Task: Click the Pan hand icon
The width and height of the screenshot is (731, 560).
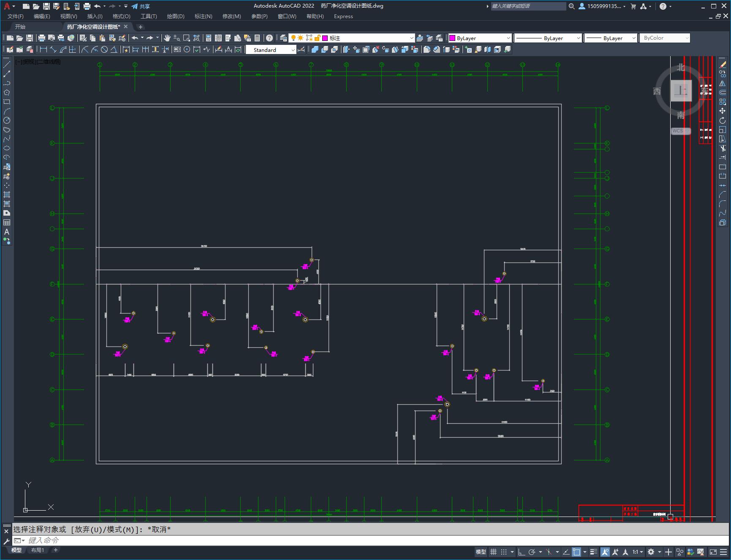Action: pyautogui.click(x=167, y=38)
